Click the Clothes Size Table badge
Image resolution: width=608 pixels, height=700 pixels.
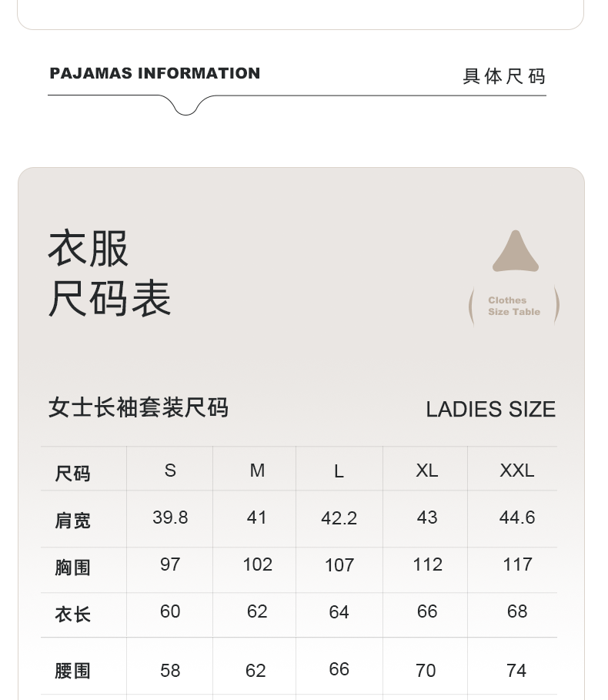pyautogui.click(x=513, y=306)
